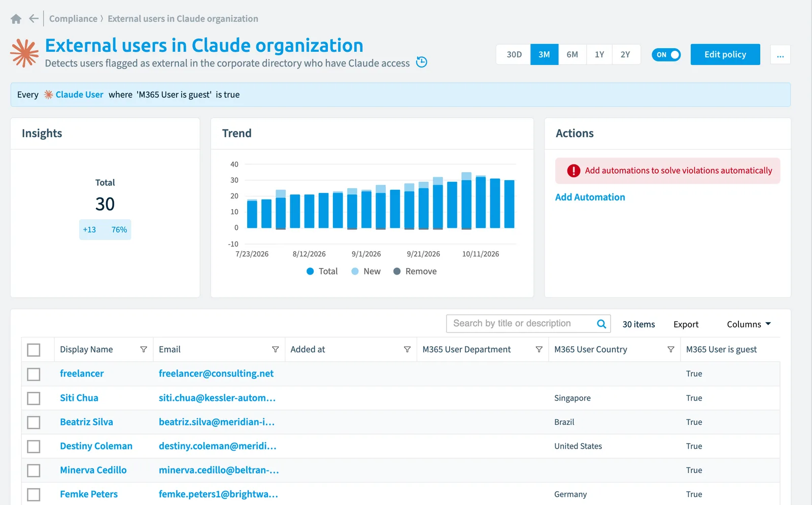Choose the 6M time range

click(x=572, y=54)
